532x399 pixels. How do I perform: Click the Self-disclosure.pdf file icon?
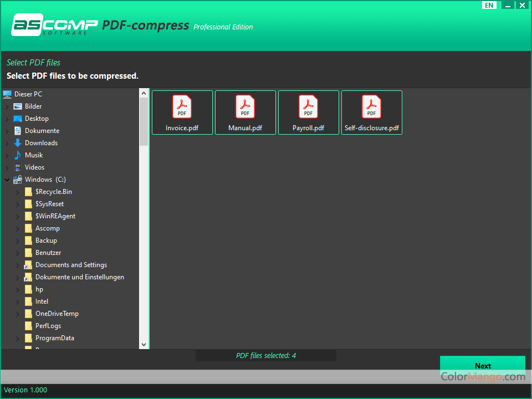point(371,107)
